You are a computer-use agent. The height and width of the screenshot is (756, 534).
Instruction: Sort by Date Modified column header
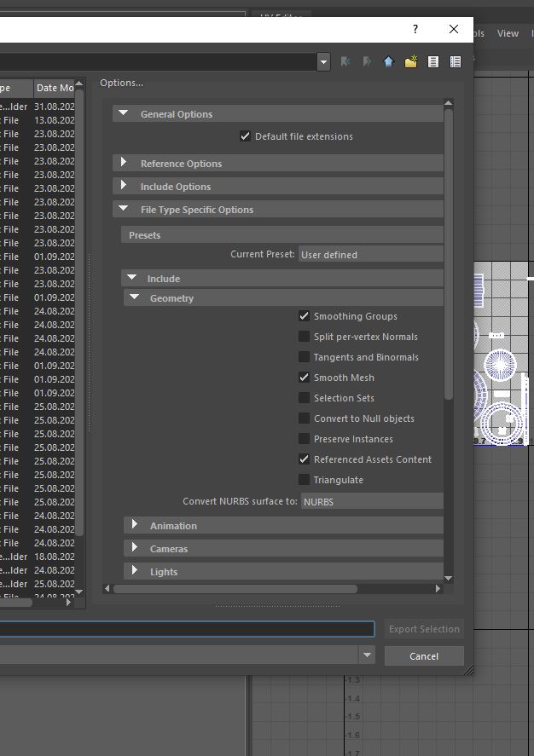(55, 88)
